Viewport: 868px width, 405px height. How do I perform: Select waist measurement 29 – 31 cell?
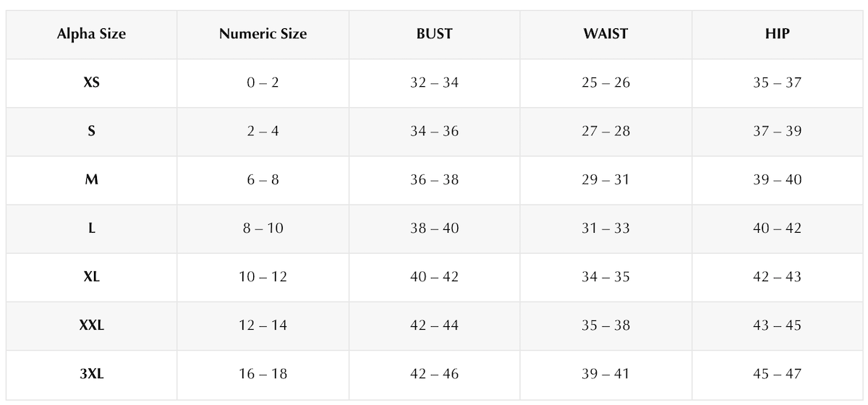click(605, 179)
